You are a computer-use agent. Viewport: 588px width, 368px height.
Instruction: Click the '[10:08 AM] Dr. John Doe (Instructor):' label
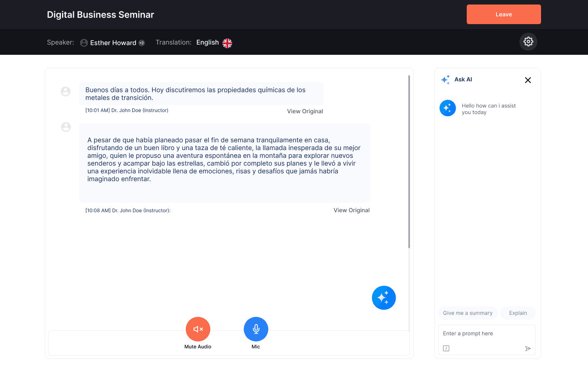tap(128, 211)
